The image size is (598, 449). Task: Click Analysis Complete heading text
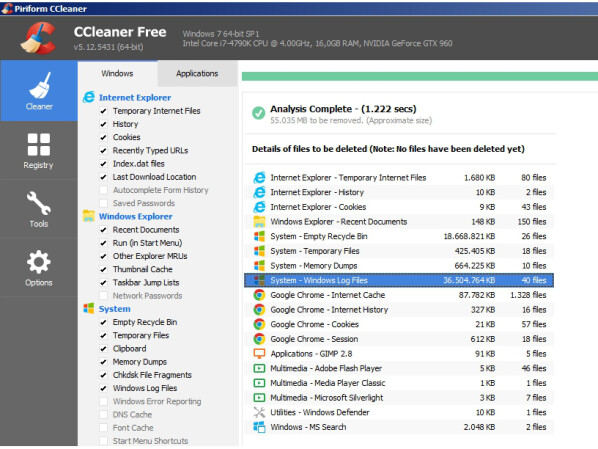point(343,109)
